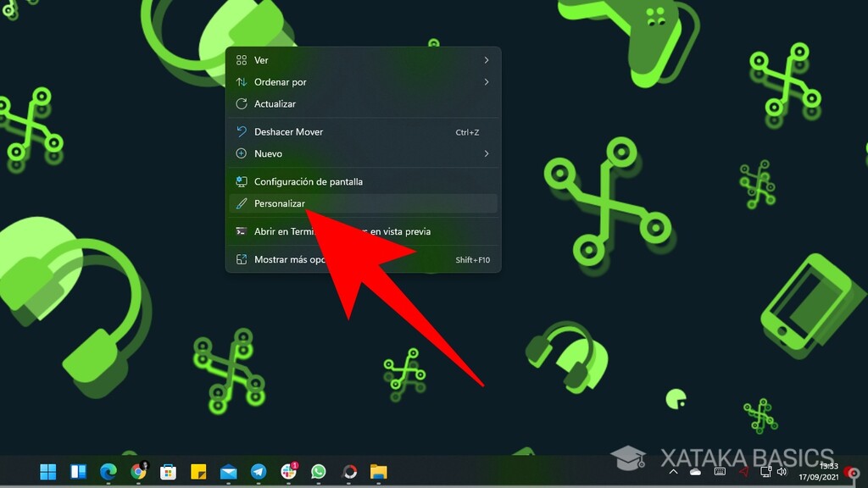
Task: Show hidden system tray icons
Action: pos(673,472)
